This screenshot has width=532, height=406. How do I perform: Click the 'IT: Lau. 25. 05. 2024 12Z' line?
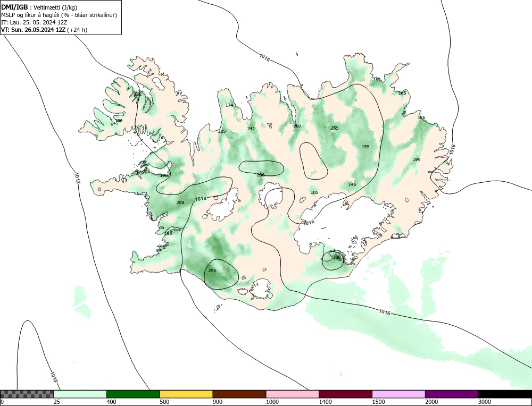pos(34,22)
